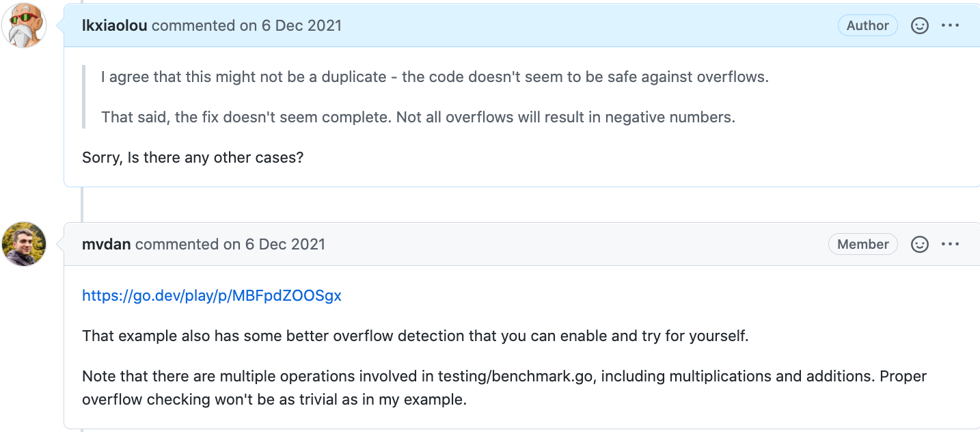Click mvdan's profile avatar photo
This screenshot has height=432, width=980.
(24, 244)
